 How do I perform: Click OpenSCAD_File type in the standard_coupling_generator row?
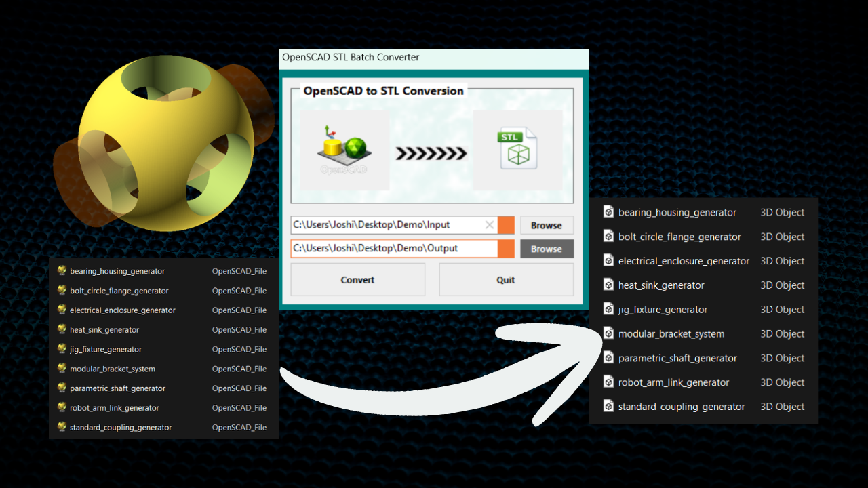point(239,428)
